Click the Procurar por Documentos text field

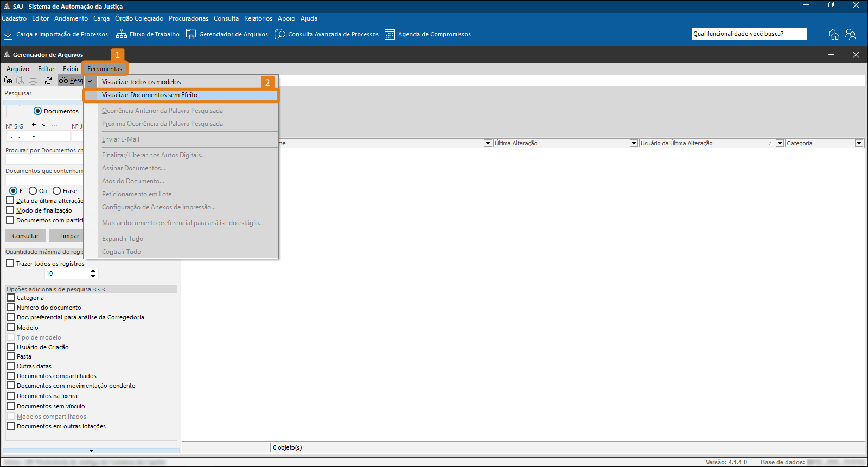[44, 160]
